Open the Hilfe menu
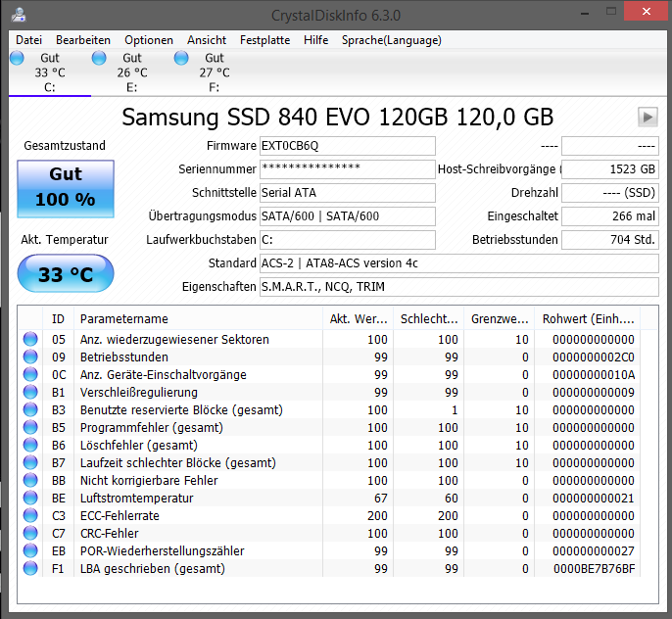This screenshot has width=672, height=619. (315, 40)
